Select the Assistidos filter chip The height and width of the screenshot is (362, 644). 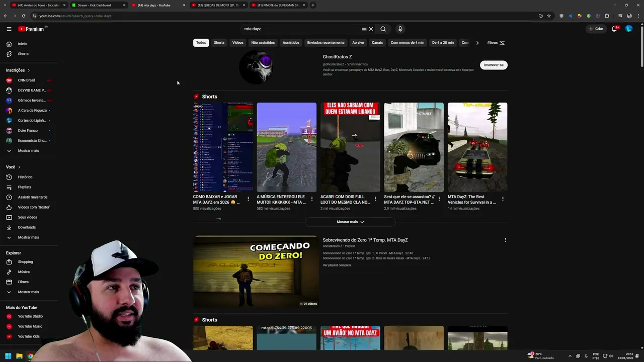(291, 43)
